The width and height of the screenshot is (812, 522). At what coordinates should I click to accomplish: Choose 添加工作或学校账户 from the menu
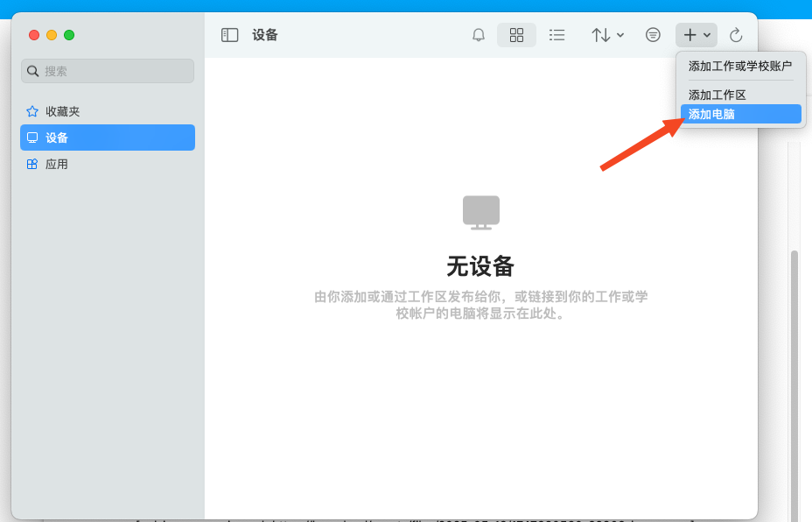740,66
